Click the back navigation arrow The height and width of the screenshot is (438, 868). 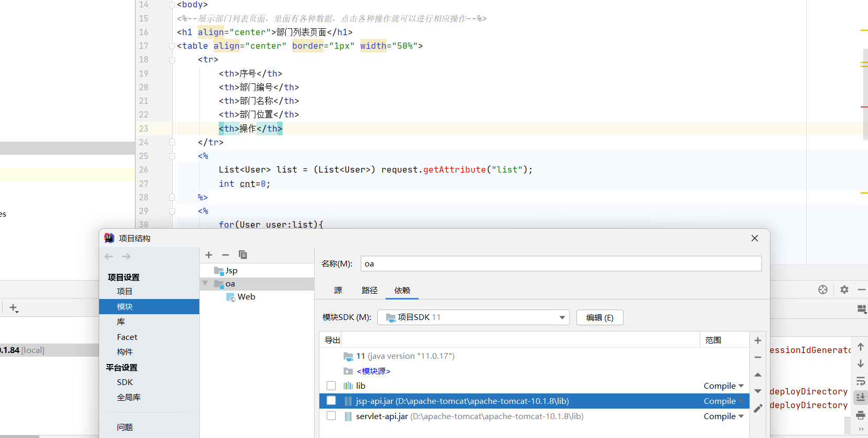(x=109, y=257)
